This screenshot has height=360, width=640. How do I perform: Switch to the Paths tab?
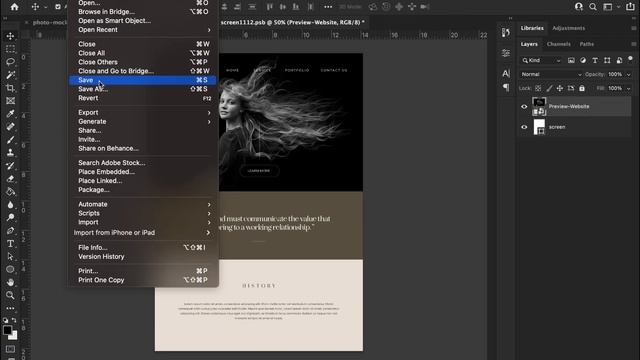click(587, 44)
